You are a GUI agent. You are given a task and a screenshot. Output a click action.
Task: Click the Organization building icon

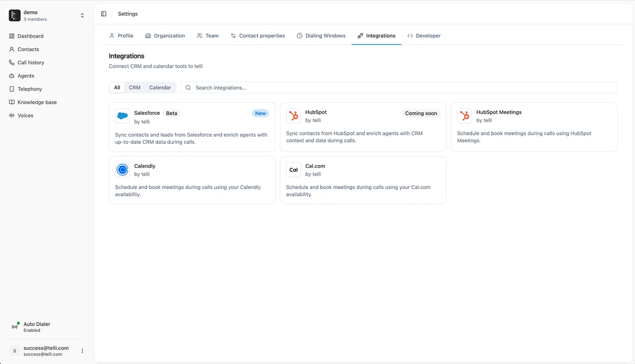pos(148,36)
